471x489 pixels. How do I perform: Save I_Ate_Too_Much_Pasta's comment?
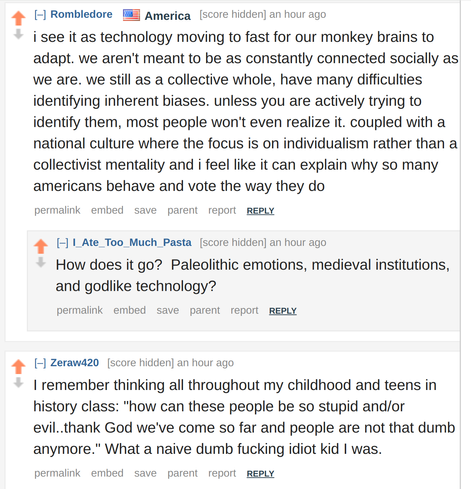coord(168,310)
